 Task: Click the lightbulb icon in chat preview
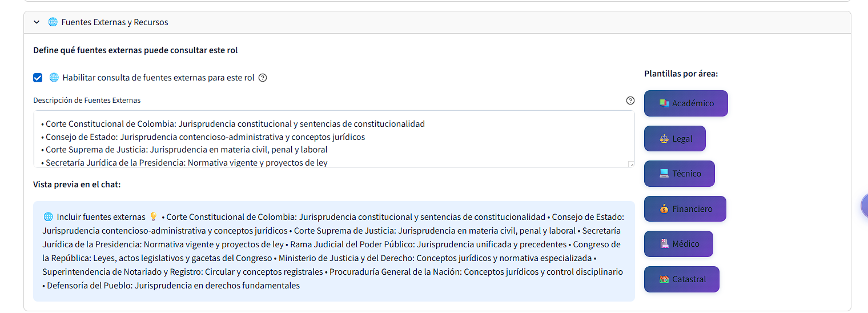click(x=153, y=216)
